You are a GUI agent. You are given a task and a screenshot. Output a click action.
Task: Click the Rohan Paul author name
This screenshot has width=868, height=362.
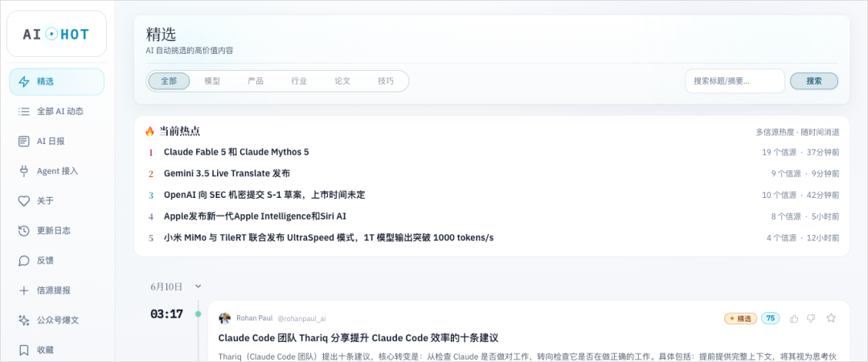(x=254, y=319)
